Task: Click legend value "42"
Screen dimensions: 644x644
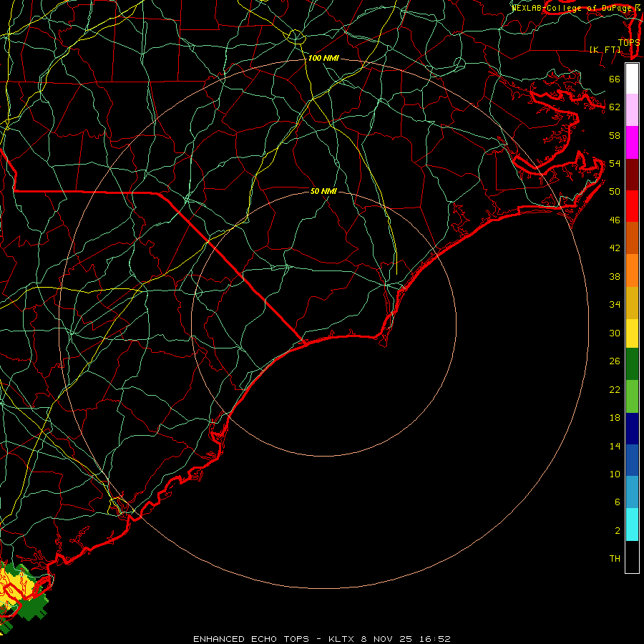Action: (x=615, y=248)
